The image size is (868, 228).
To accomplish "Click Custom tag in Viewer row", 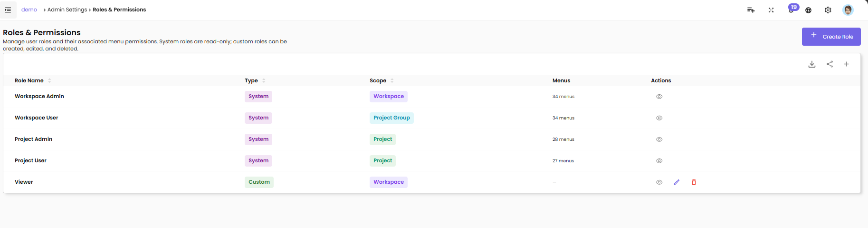I will 259,182.
